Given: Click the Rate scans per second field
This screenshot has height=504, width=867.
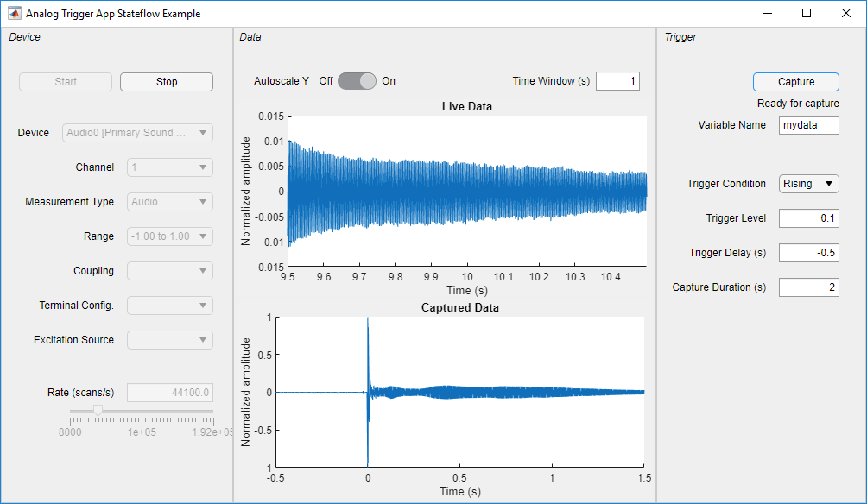Looking at the screenshot, I should tap(169, 392).
